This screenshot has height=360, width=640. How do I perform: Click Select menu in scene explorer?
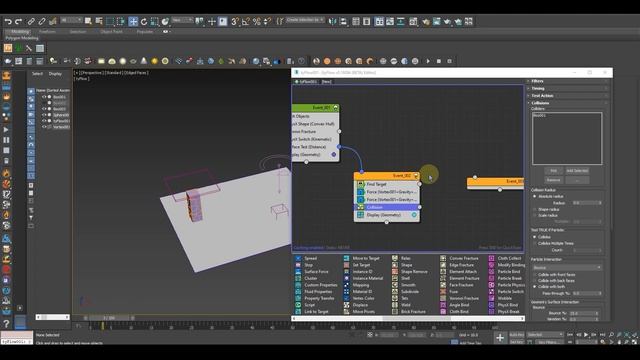(x=37, y=74)
